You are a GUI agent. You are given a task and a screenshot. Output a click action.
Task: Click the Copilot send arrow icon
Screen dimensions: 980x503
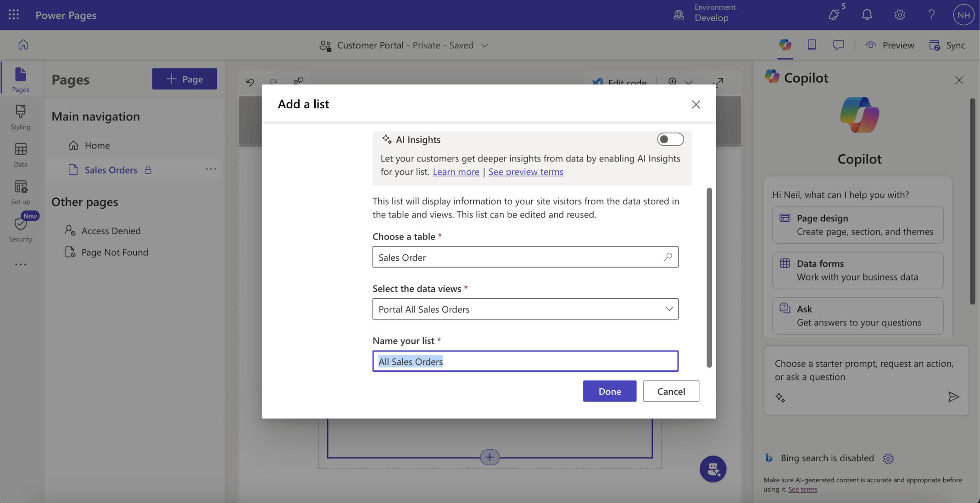point(953,397)
